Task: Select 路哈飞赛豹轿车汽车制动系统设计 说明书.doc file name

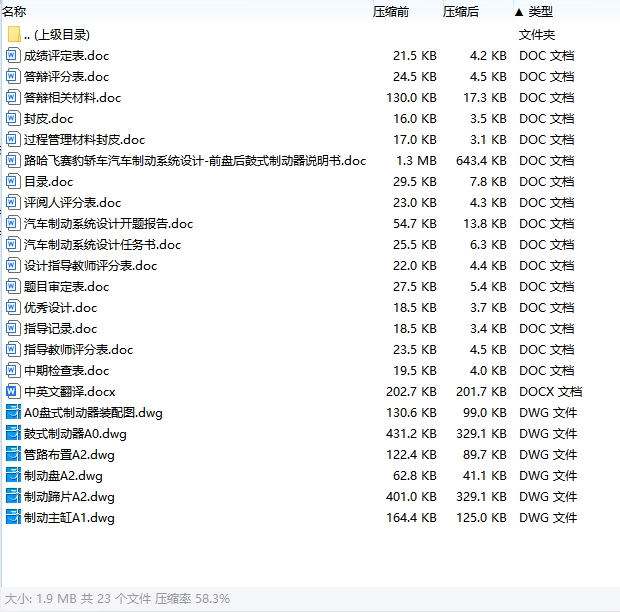Action: (x=195, y=161)
